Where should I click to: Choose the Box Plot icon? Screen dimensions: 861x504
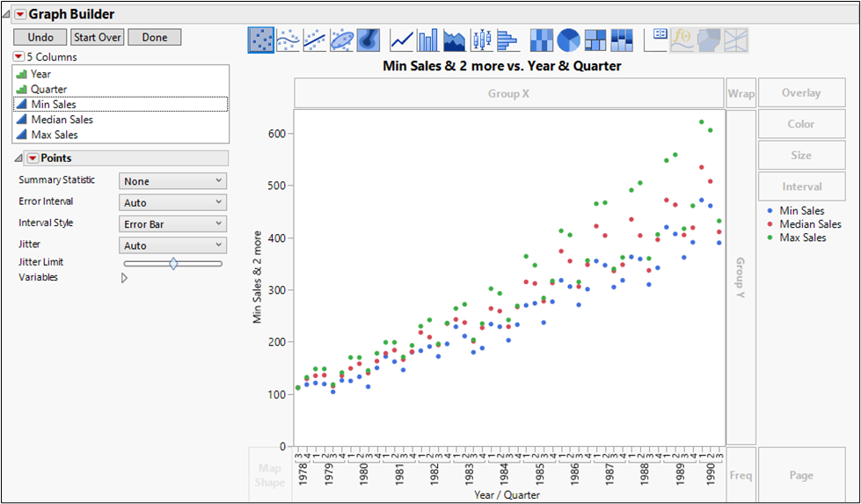481,40
